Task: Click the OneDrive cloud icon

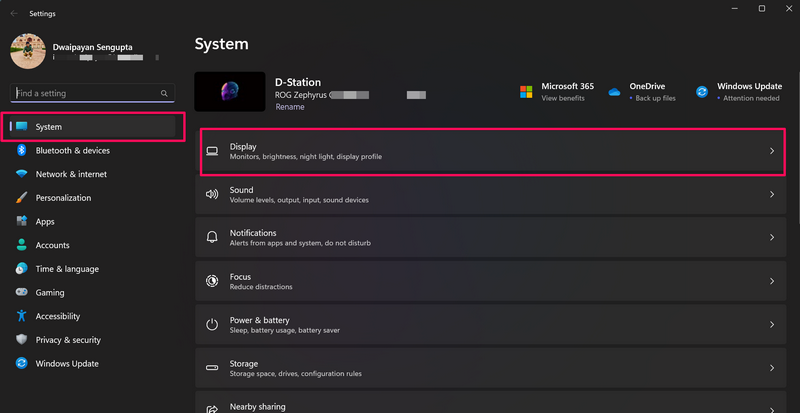Action: (x=614, y=92)
